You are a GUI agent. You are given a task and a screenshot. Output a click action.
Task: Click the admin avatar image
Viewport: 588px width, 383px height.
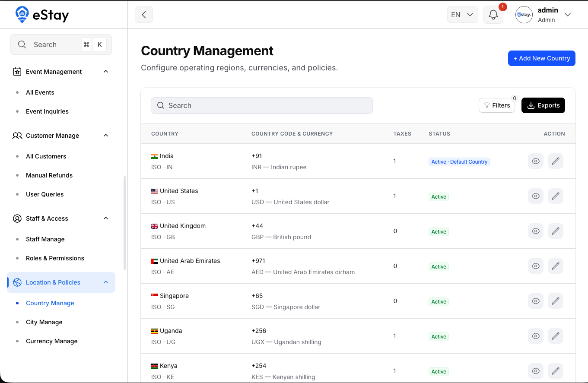click(524, 15)
